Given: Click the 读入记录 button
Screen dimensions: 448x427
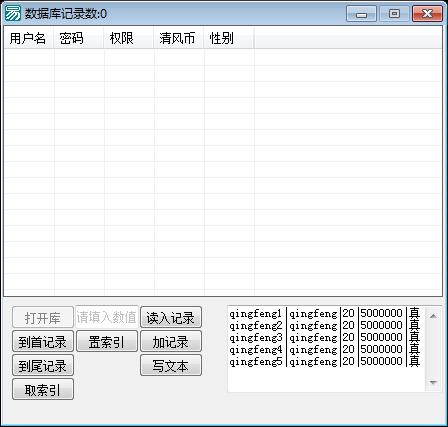Looking at the screenshot, I should [171, 317].
